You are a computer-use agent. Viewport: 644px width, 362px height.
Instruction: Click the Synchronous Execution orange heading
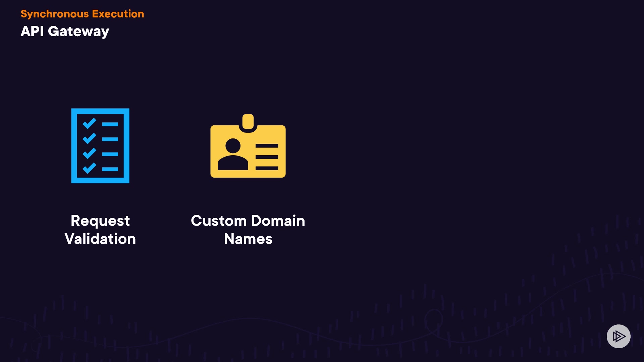pos(82,14)
